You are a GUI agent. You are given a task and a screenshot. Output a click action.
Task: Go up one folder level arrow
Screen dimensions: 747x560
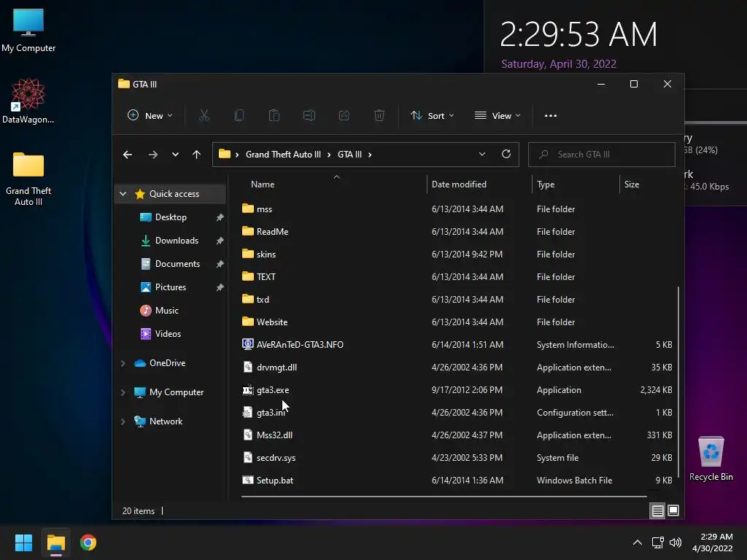[x=196, y=155]
